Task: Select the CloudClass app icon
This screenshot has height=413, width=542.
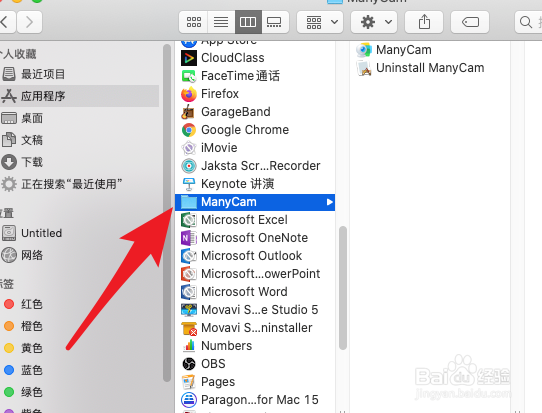Action: [189, 58]
